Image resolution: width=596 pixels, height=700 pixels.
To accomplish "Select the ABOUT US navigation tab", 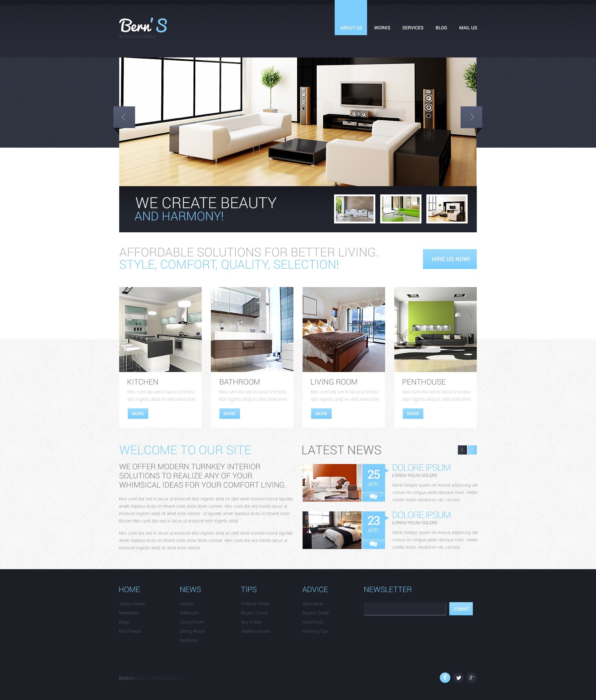I will pos(349,27).
